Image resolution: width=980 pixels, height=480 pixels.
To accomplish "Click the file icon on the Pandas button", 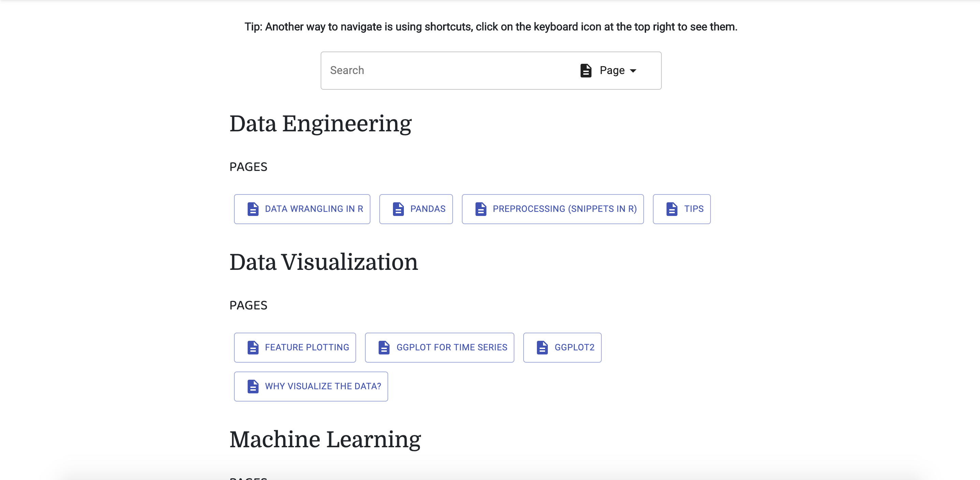I will 398,209.
